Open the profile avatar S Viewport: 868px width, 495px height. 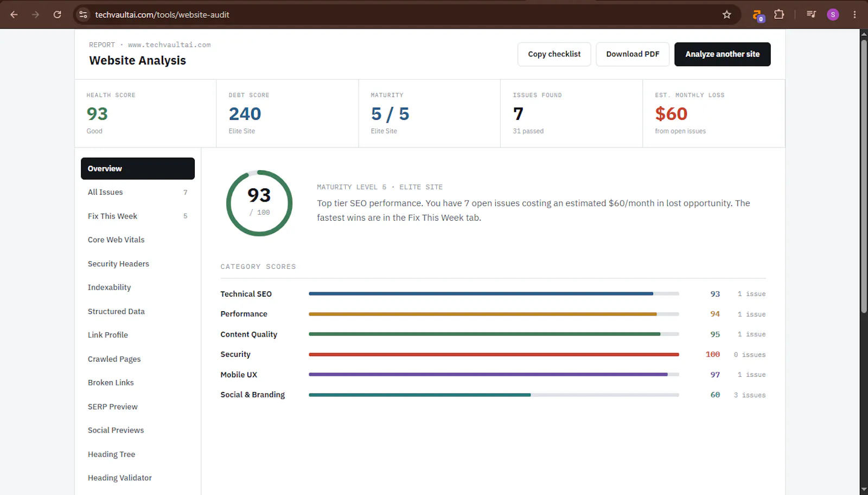(x=833, y=15)
